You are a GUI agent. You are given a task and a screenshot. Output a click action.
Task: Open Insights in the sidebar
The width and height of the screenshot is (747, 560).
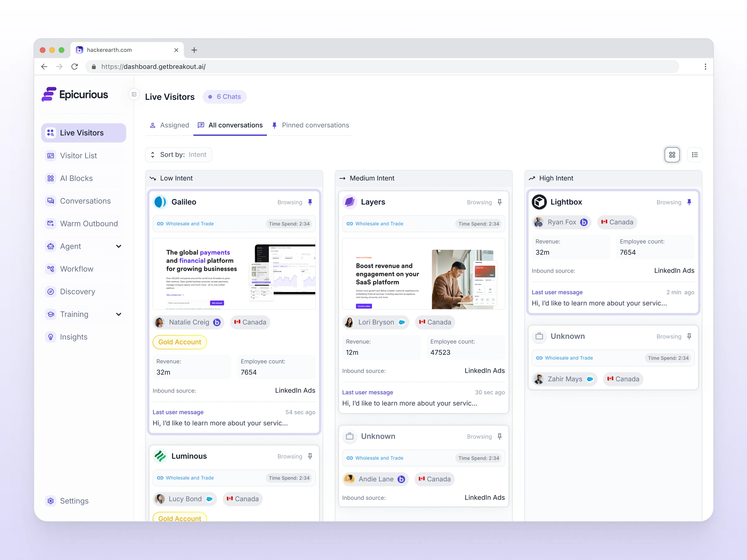pos(73,337)
